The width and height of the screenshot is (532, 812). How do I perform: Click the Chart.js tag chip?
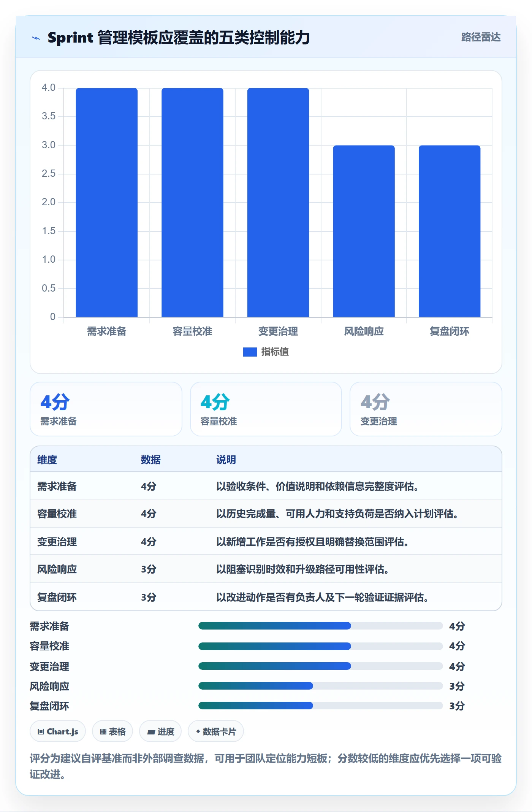(58, 731)
